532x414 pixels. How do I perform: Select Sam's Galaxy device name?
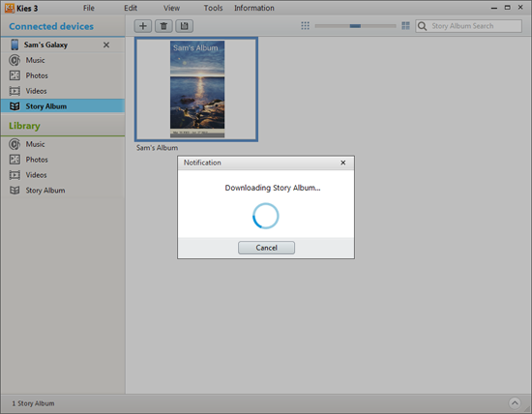tap(45, 44)
